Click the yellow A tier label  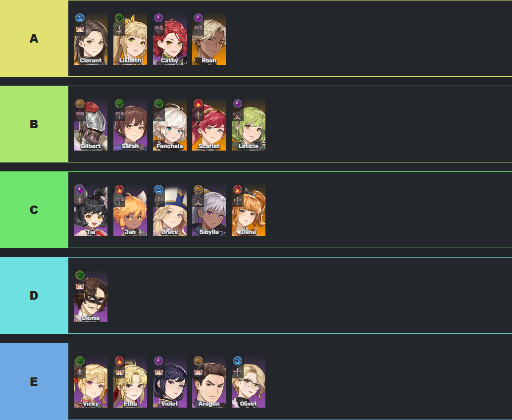34,39
